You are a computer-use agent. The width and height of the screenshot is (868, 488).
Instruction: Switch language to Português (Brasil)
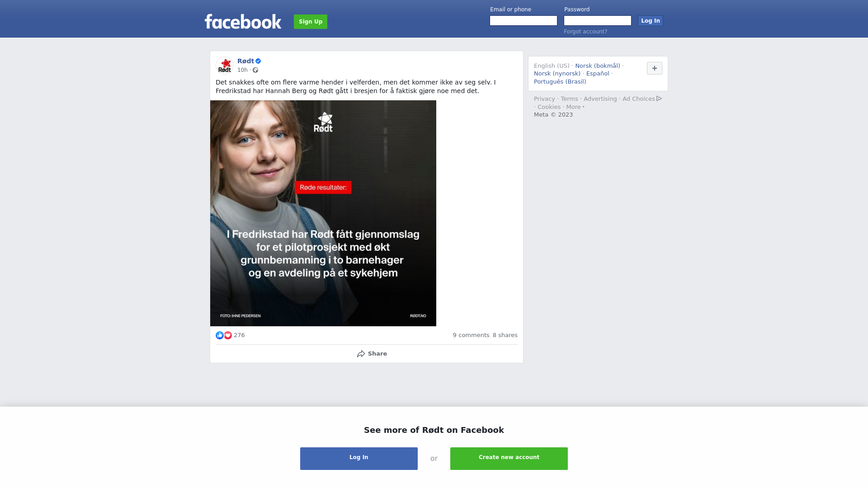560,82
